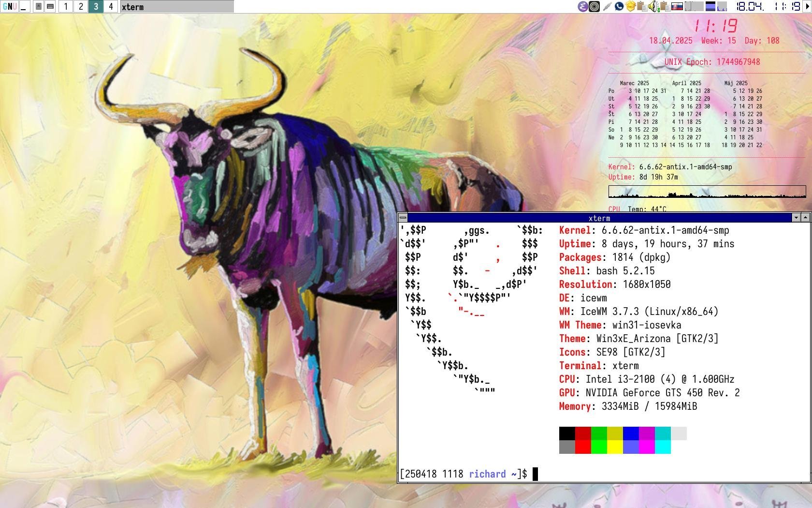The height and width of the screenshot is (508, 812).
Task: Click the show desktop button
Action: pos(24,6)
